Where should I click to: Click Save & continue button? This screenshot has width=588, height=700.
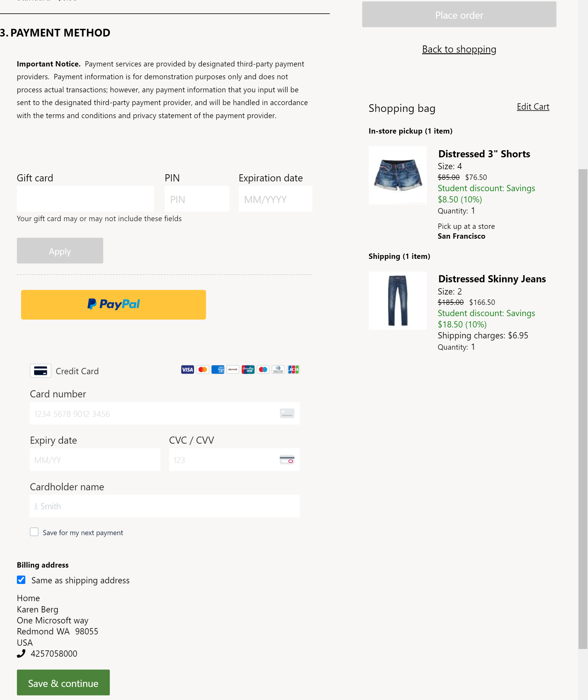pyautogui.click(x=63, y=682)
